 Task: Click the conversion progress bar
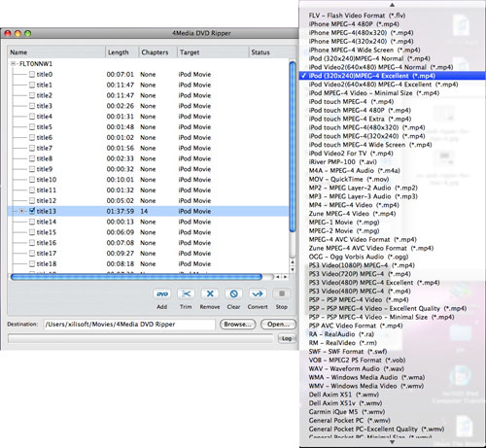(x=140, y=338)
